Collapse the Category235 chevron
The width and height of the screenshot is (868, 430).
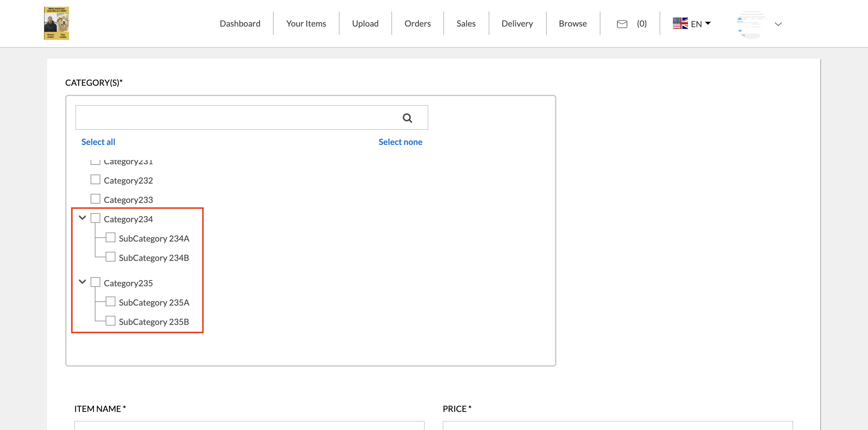click(82, 282)
